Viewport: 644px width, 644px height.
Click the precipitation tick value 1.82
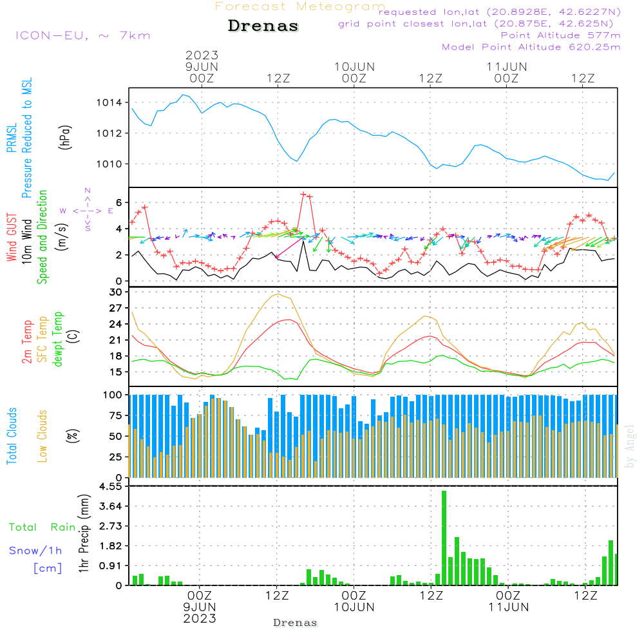111,546
